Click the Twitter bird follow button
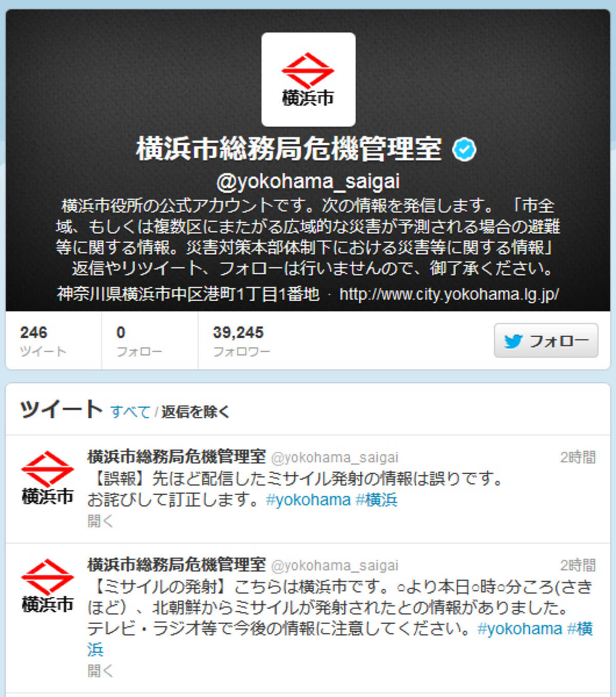This screenshot has height=697, width=616. tap(546, 340)
